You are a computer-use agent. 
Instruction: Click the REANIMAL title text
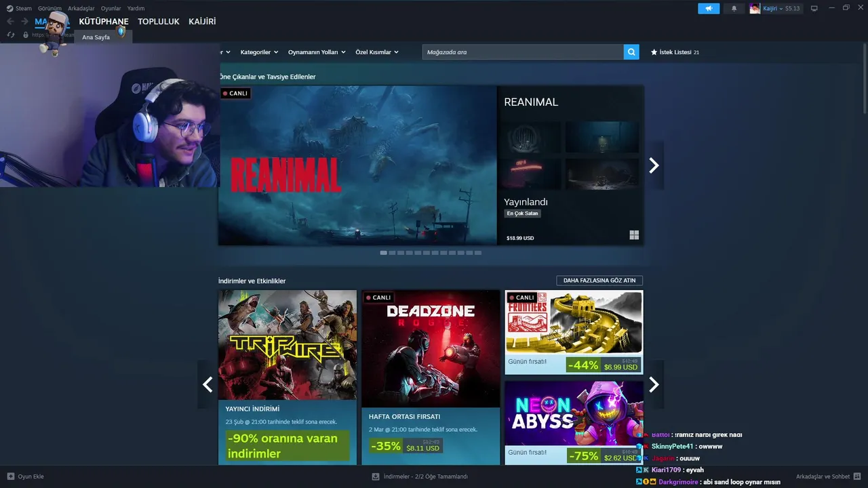[531, 102]
